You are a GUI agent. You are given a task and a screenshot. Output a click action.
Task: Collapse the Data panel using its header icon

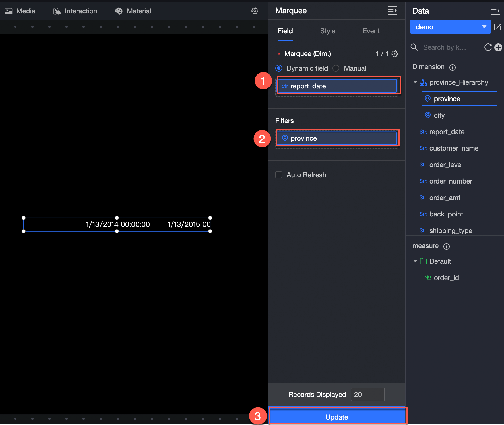(x=495, y=11)
